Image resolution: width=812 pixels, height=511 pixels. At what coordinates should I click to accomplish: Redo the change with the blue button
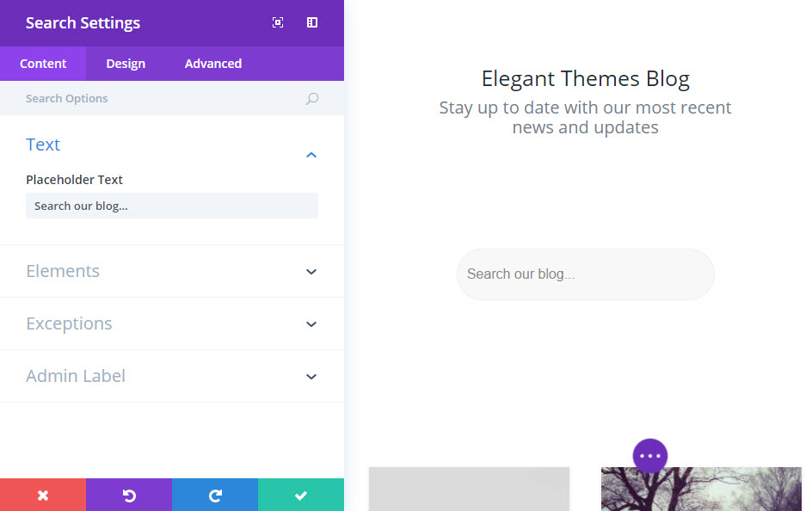215,495
